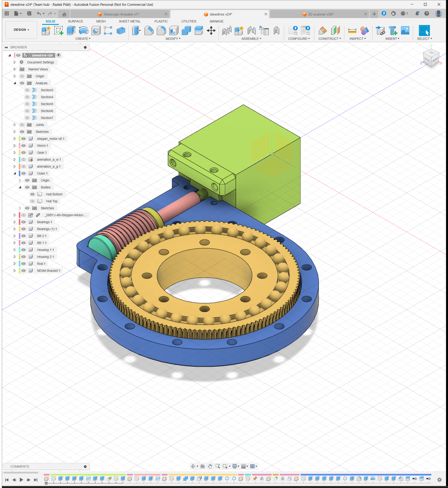Show the Hull Top body
Screen dimensions: 448x488
tap(32, 201)
